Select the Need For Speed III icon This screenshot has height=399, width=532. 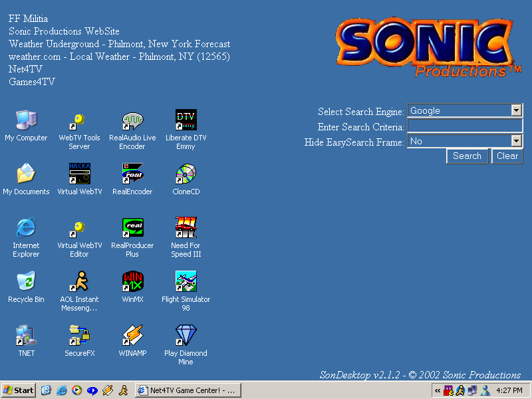tap(186, 228)
